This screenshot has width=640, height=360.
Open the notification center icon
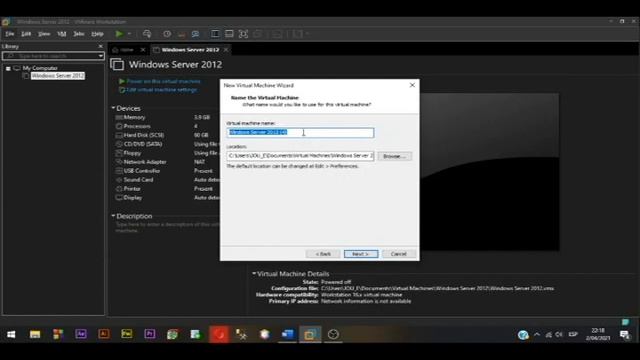tap(624, 335)
